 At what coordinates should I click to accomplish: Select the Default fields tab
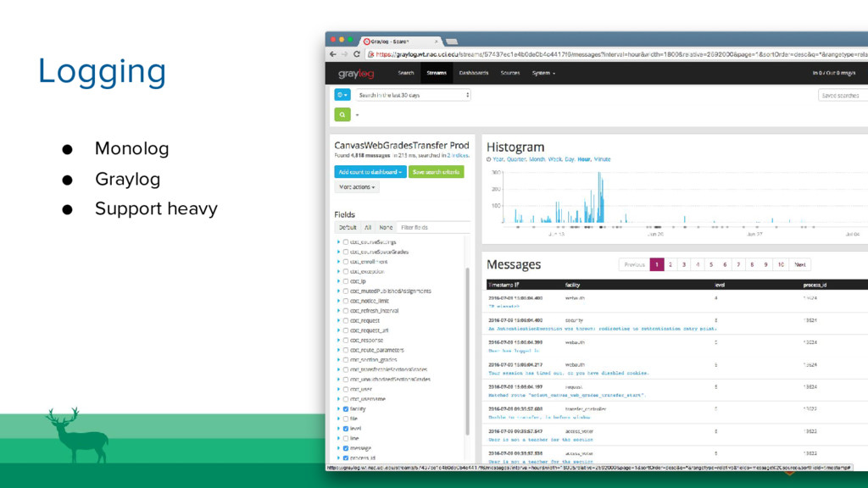(348, 227)
